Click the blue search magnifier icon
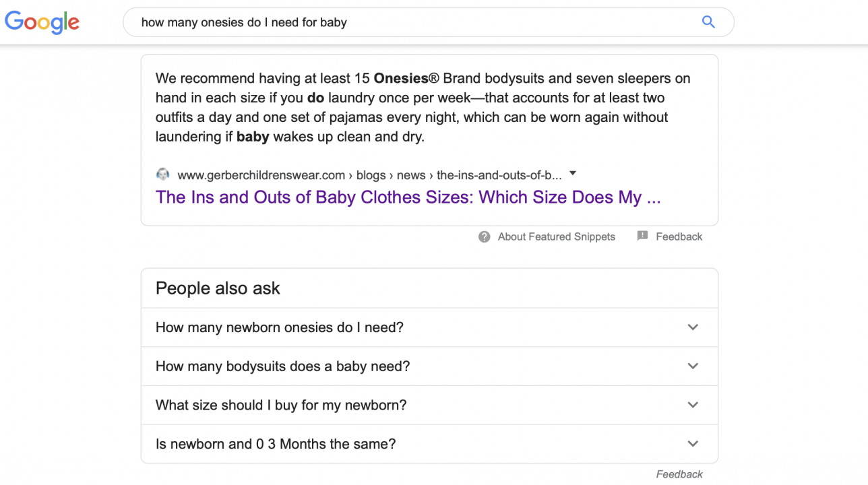This screenshot has height=485, width=868. coord(708,22)
